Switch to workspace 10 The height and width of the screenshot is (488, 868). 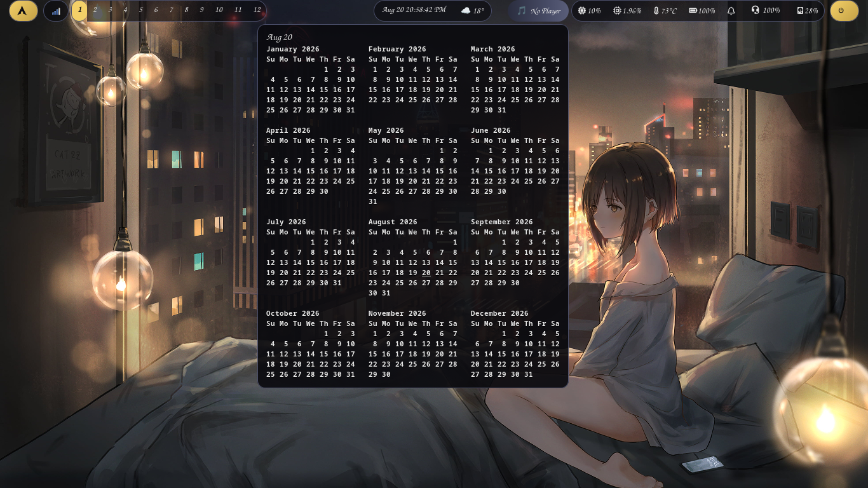219,10
